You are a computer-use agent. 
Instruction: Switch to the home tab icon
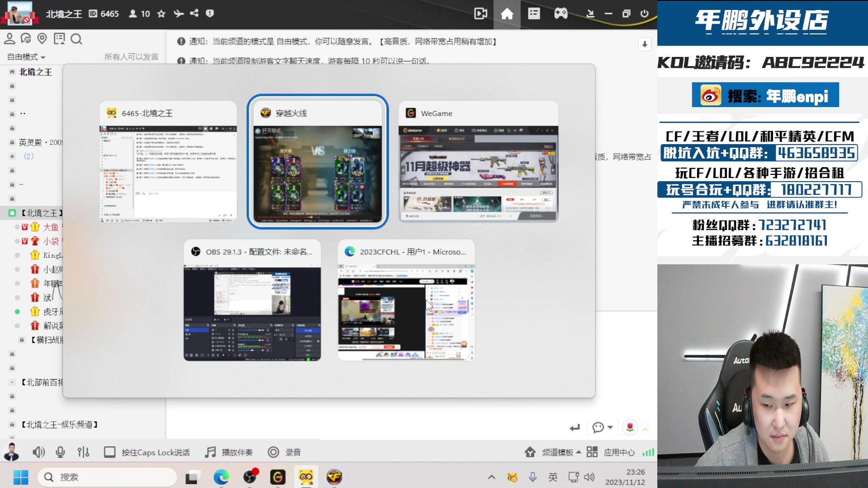(507, 14)
